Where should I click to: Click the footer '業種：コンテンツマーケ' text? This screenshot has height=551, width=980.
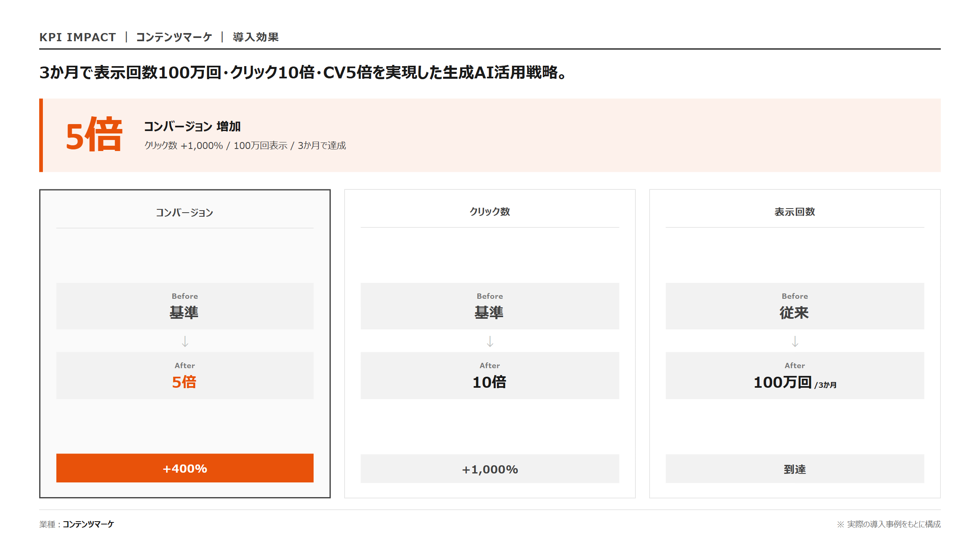(x=77, y=524)
